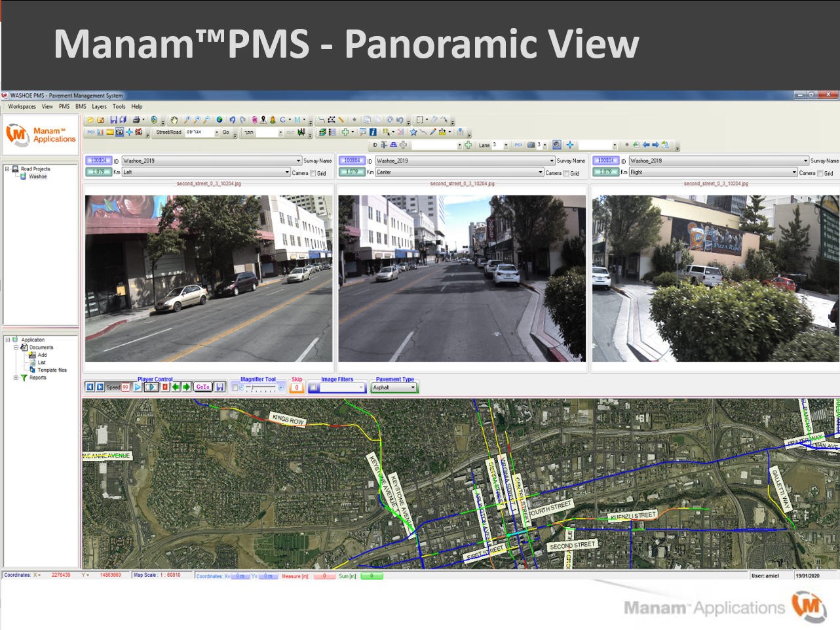Click the blue Information 'i' icon
The width and height of the screenshot is (840, 630).
click(373, 132)
